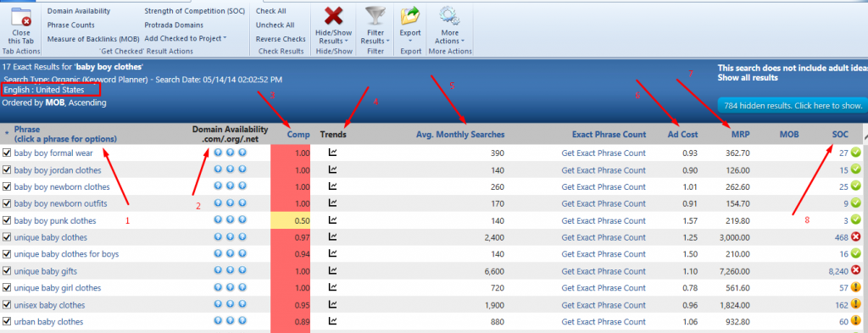The image size is (868, 333).
Task: Click Measure of Backlinks (MOB)
Action: (93, 39)
